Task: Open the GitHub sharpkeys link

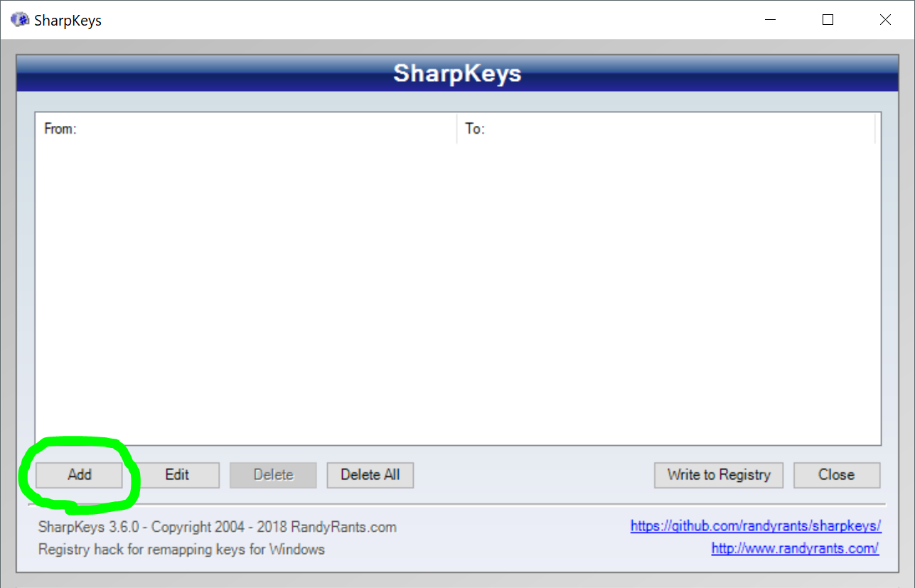Action: [756, 526]
